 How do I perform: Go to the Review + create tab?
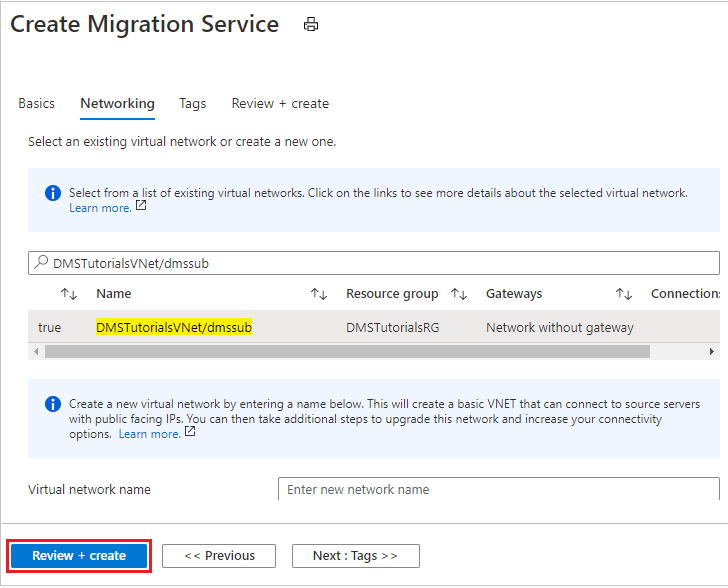click(x=280, y=103)
